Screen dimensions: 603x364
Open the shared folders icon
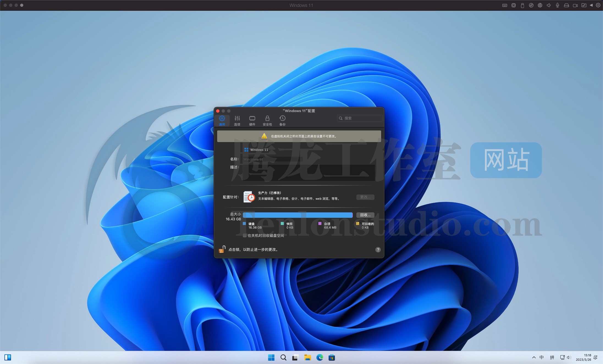[x=584, y=5]
